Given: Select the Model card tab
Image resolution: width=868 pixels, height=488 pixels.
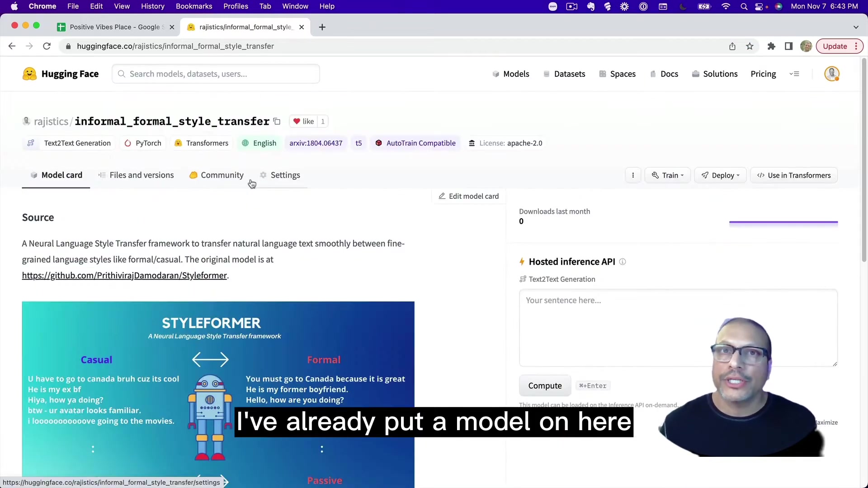Looking at the screenshot, I should pyautogui.click(x=56, y=175).
